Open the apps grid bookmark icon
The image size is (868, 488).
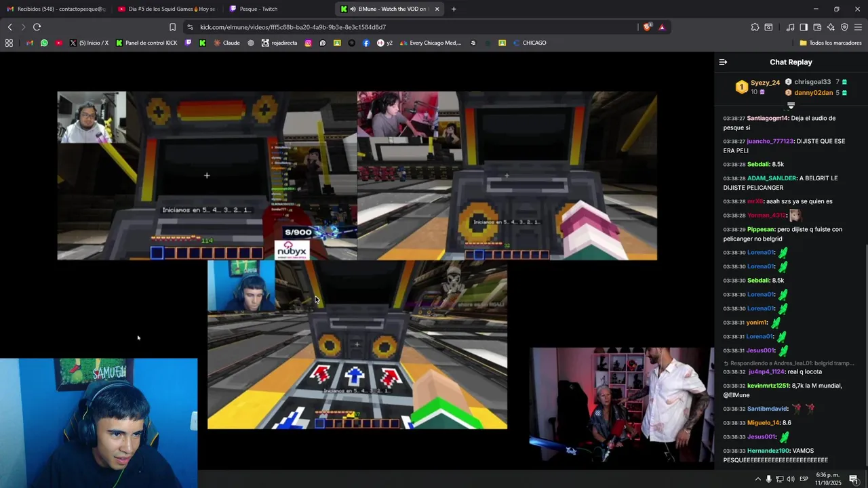[x=9, y=43]
